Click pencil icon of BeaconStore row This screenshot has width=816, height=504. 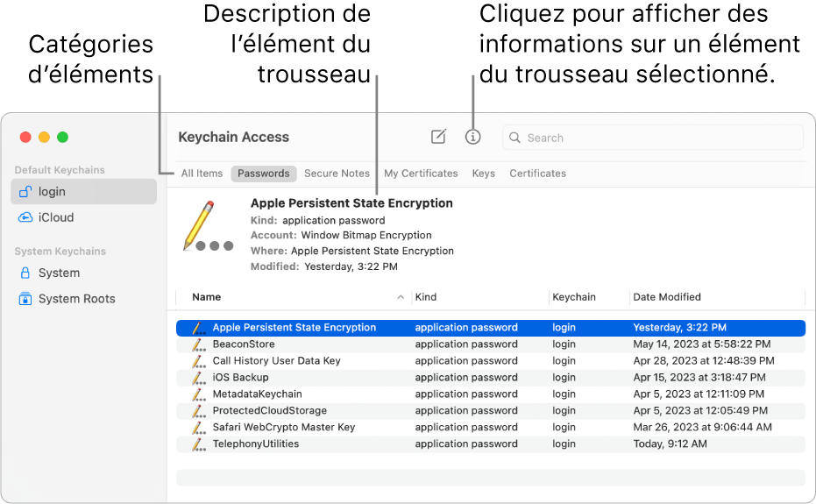[199, 344]
